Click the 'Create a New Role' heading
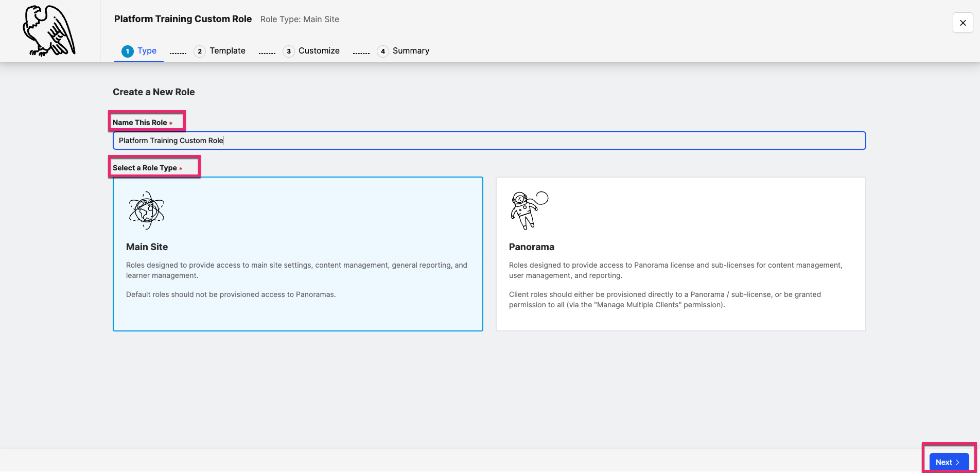 154,92
